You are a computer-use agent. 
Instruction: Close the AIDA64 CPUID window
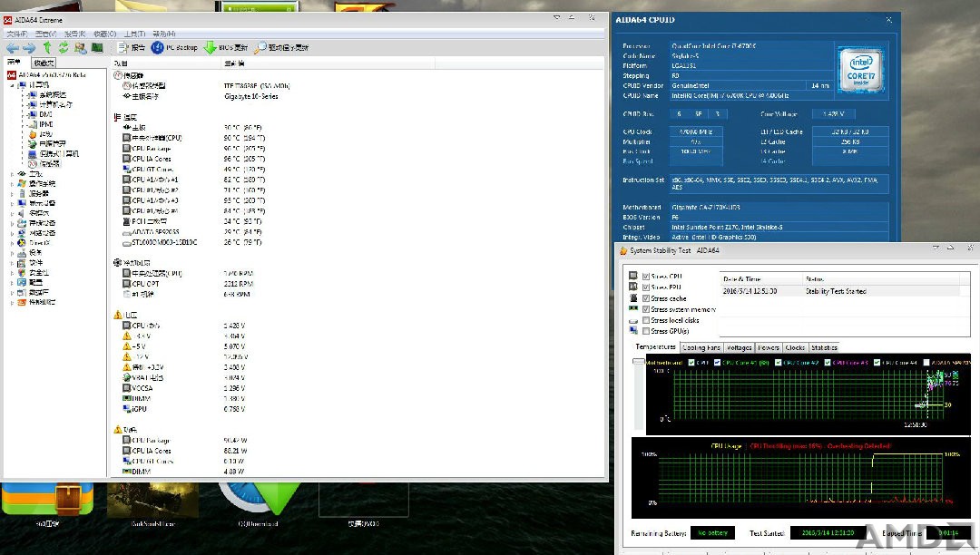888,20
